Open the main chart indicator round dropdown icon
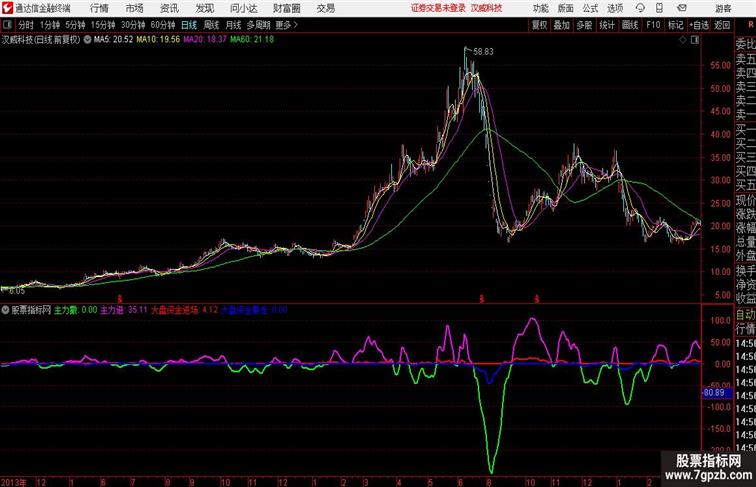The image size is (756, 487). coord(87,40)
